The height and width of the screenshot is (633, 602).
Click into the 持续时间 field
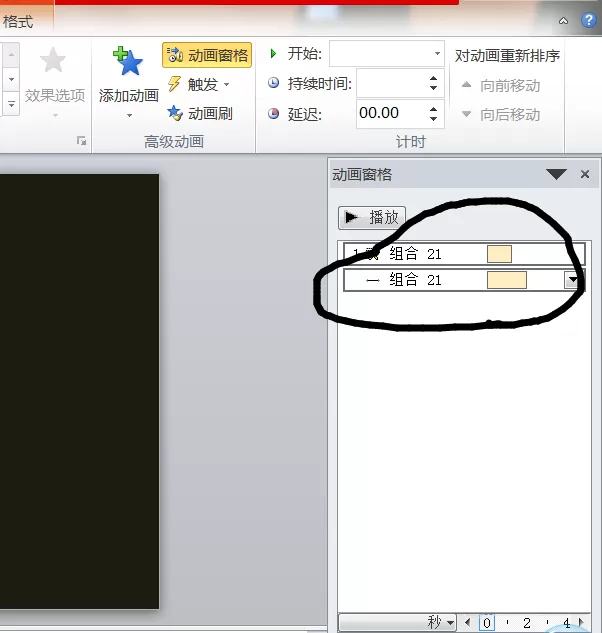391,83
